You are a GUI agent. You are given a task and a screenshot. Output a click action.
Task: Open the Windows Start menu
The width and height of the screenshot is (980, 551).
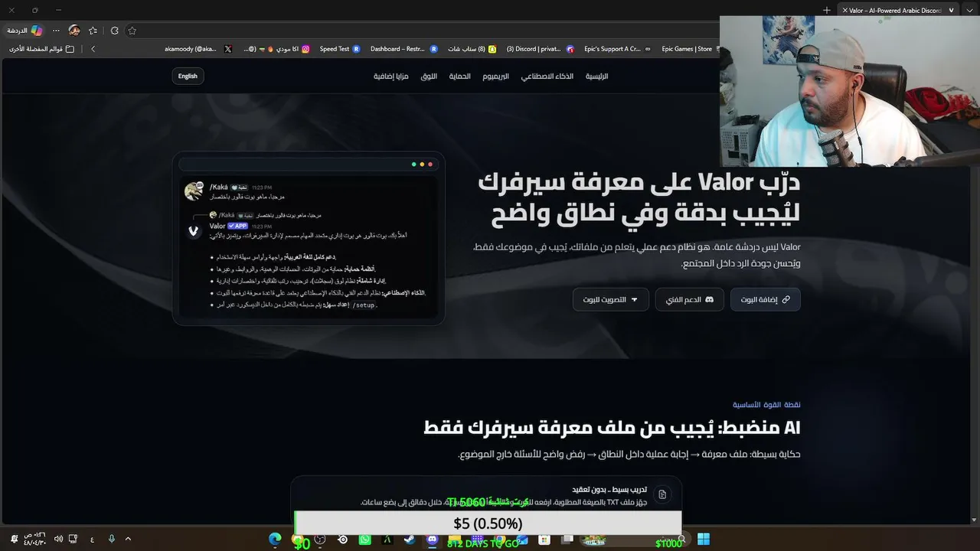(704, 540)
